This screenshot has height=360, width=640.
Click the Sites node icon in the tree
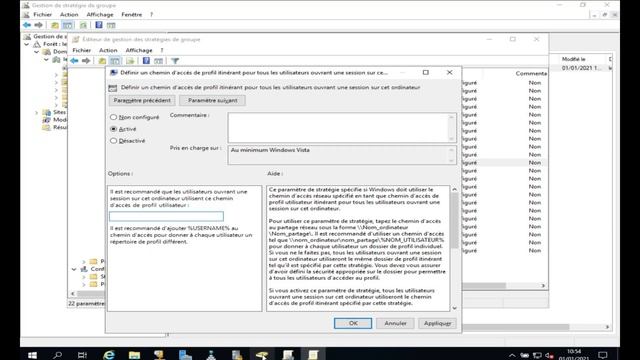pyautogui.click(x=47, y=112)
